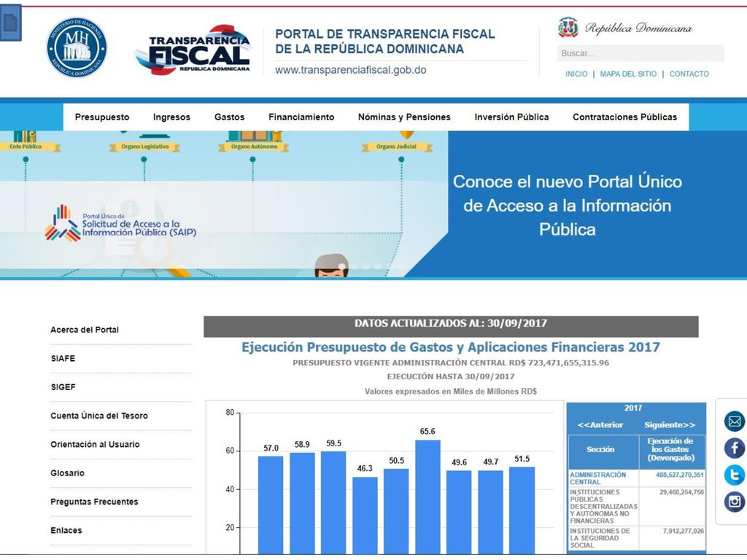Open the SIAFE sidebar link
This screenshot has height=560, width=747.
coord(63,358)
